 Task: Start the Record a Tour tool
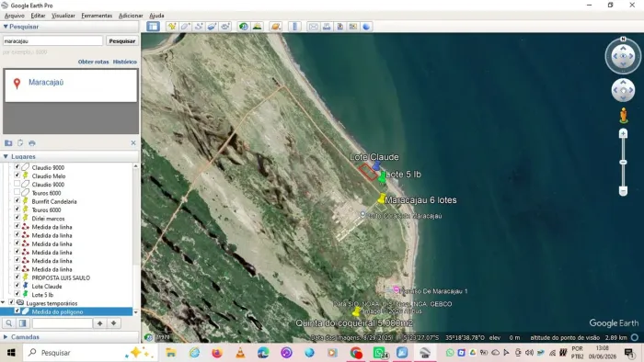pos(225,27)
